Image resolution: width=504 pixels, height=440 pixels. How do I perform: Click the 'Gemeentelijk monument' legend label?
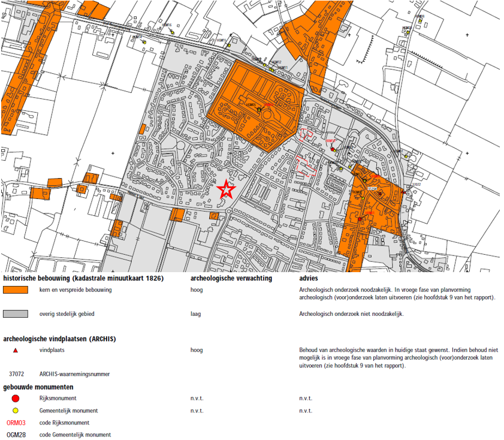[68, 411]
